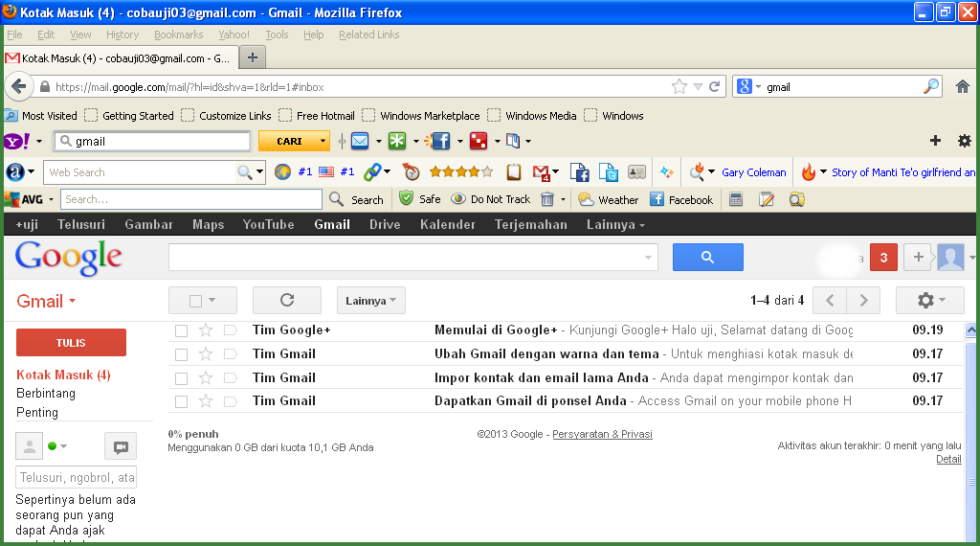Click the Facebook button in AVG toolbar
Image resolution: width=980 pixels, height=546 pixels.
(681, 199)
